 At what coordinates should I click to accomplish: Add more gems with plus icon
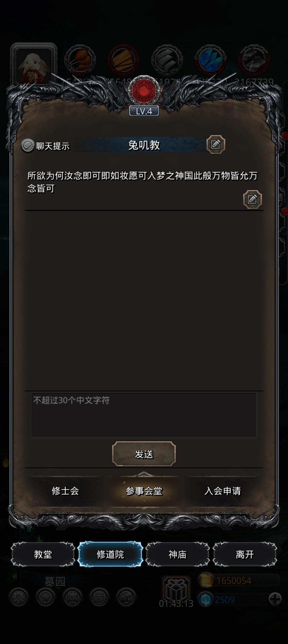coord(275,599)
